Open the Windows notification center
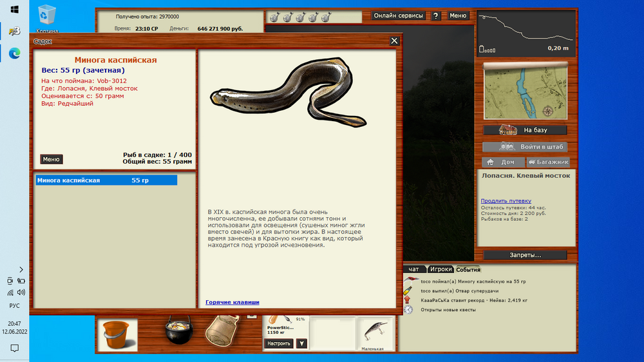 [x=14, y=348]
